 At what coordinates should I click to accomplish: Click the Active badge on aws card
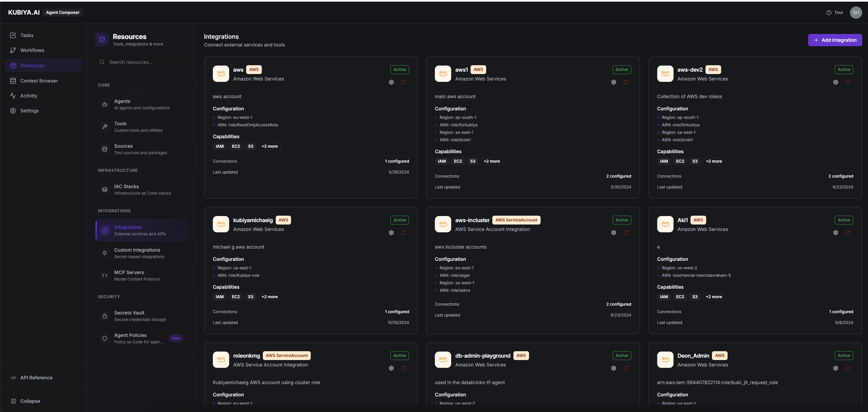pyautogui.click(x=399, y=70)
